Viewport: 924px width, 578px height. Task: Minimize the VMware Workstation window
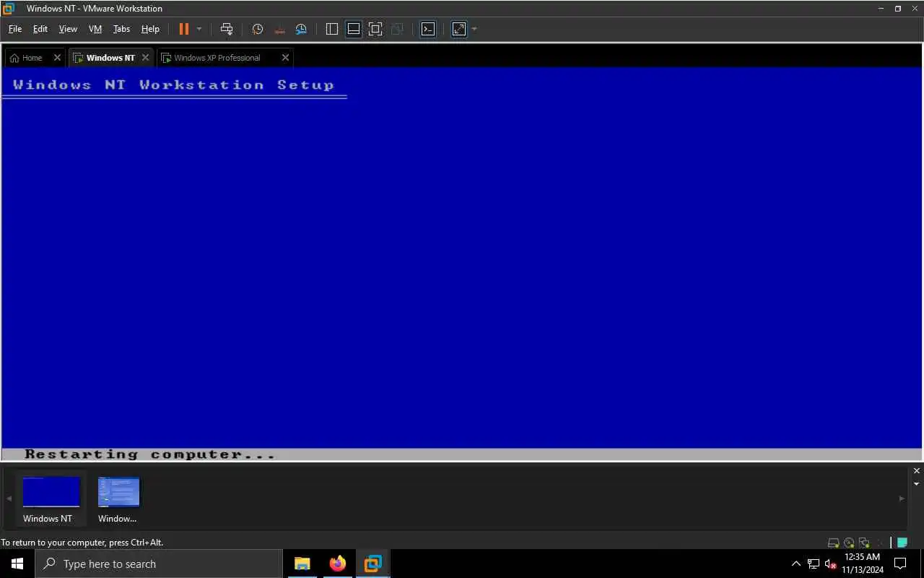(881, 9)
